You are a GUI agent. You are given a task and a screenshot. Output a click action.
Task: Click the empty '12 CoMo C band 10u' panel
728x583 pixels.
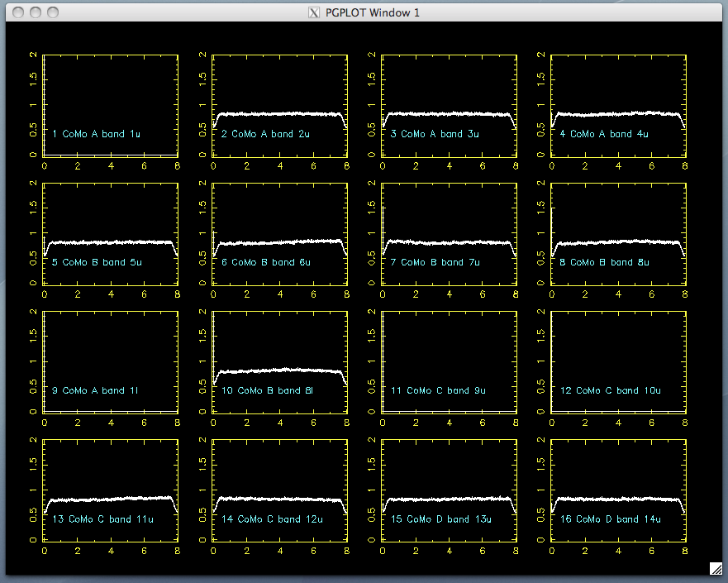pyautogui.click(x=619, y=361)
